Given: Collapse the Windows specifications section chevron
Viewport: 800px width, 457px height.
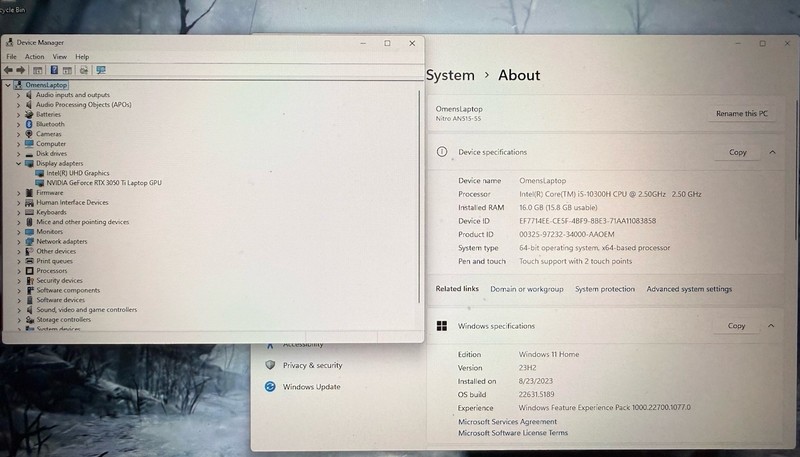Looking at the screenshot, I should coord(771,325).
